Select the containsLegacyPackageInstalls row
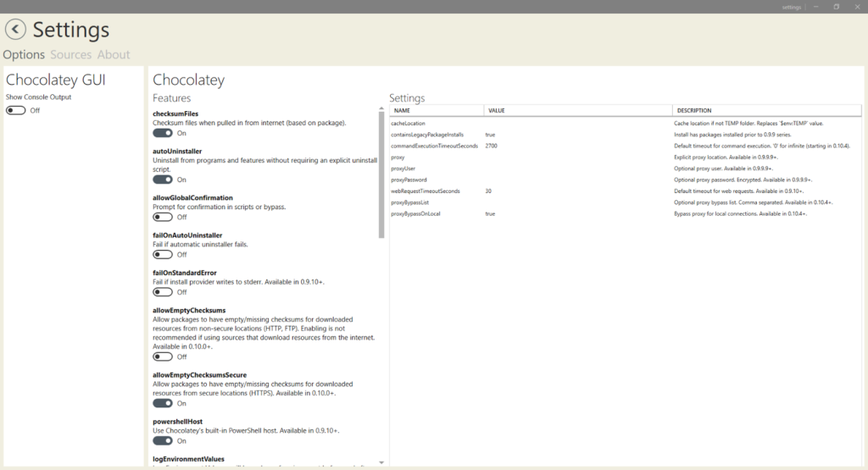The image size is (868, 470). [x=626, y=135]
